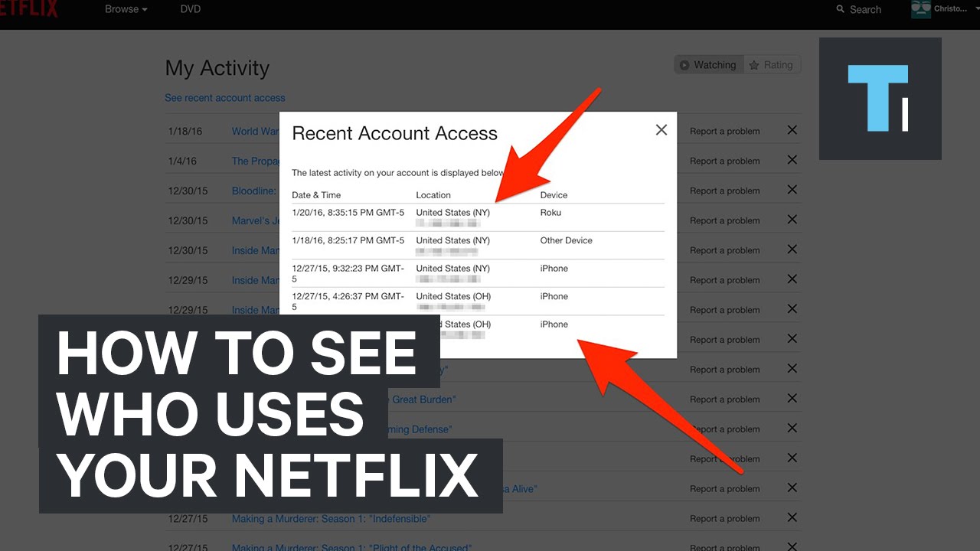
Task: Switch activity view to Rating
Action: (773, 65)
